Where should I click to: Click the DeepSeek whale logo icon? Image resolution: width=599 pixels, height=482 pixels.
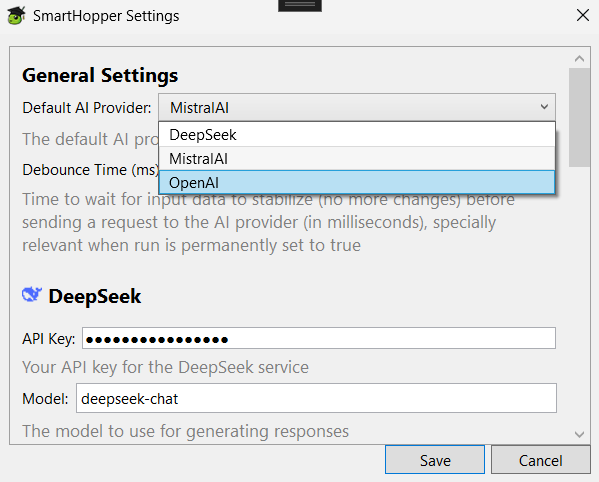pos(32,295)
